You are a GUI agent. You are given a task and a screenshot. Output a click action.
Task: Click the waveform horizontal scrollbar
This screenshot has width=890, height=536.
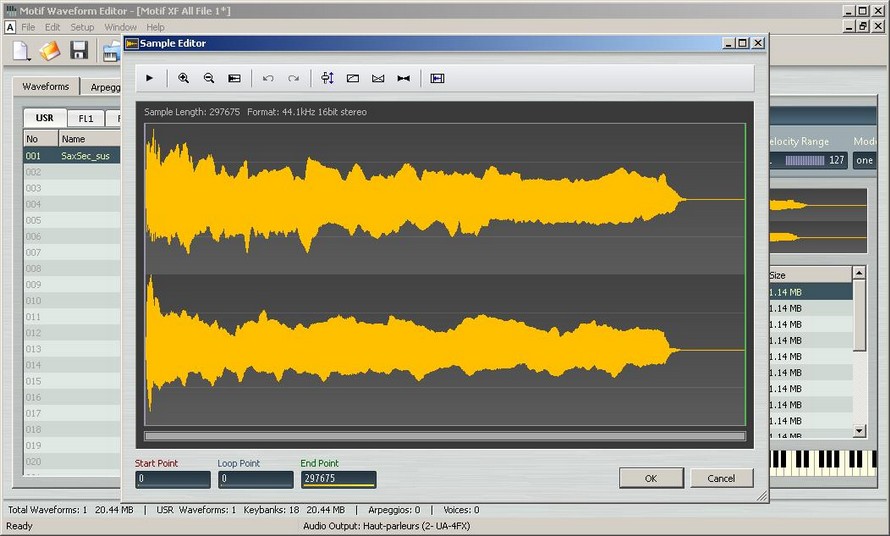(x=445, y=436)
